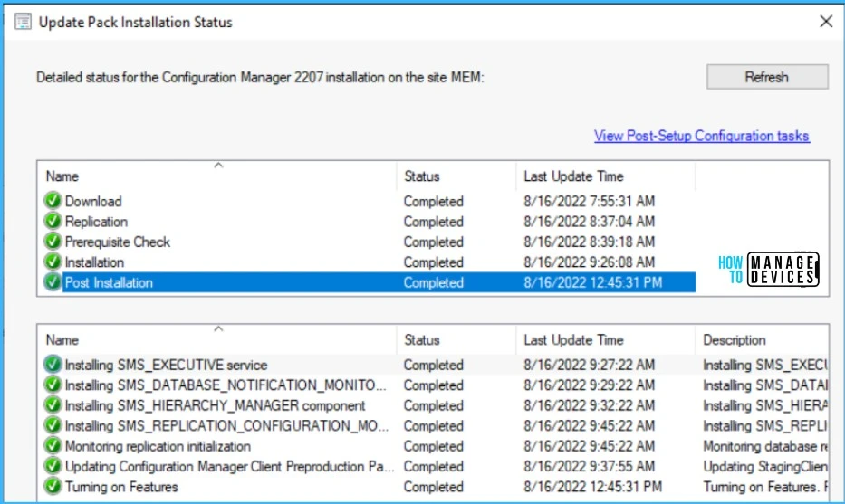
Task: Select the Post Installation row
Action: pos(370,282)
